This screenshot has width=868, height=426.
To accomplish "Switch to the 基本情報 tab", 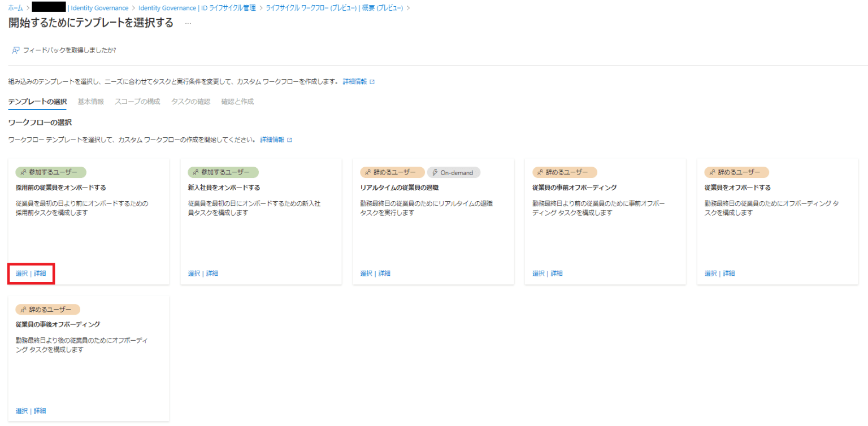I will click(x=90, y=102).
